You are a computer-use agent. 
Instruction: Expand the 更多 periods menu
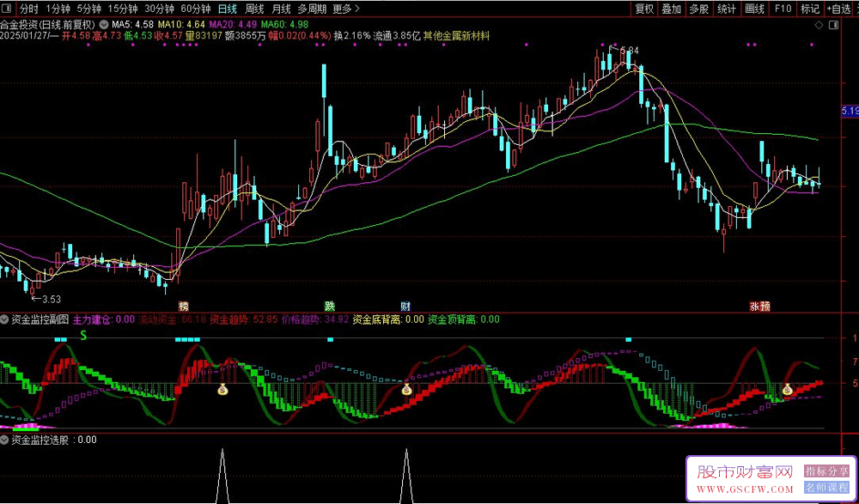tap(346, 9)
